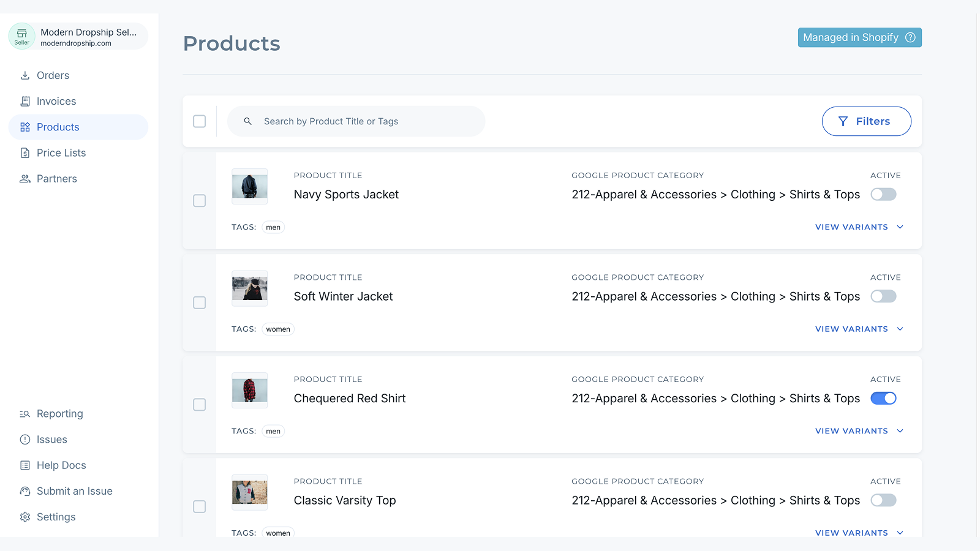Click the Reporting search-list icon

point(25,414)
